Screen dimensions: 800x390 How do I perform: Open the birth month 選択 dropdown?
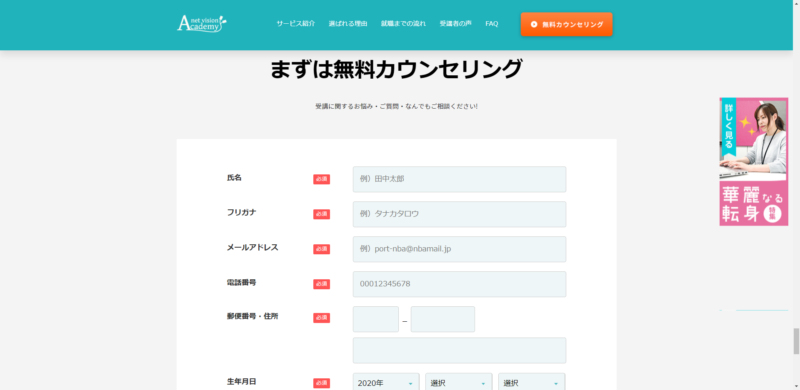459,383
